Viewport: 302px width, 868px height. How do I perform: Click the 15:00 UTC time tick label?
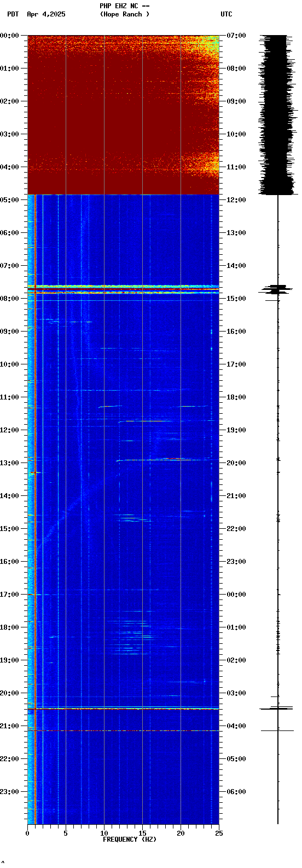(236, 298)
